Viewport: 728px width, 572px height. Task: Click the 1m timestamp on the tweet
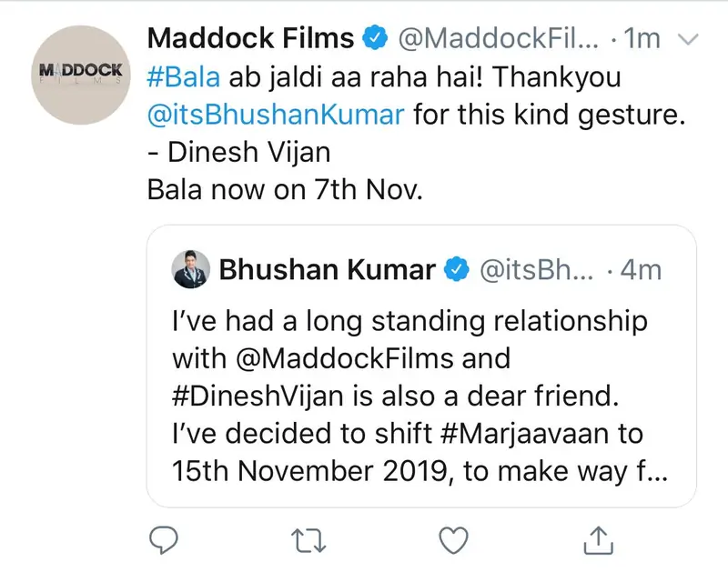tap(642, 38)
